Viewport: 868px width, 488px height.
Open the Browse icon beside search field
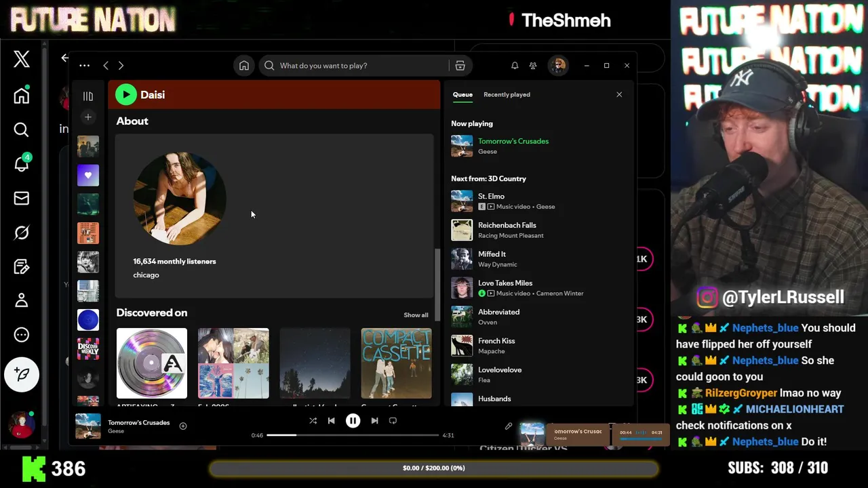tap(460, 66)
